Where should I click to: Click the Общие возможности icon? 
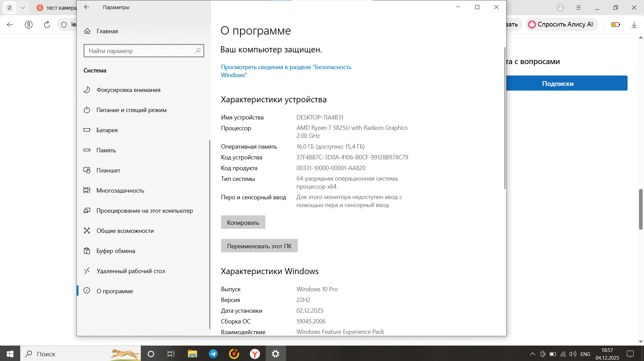[87, 231]
